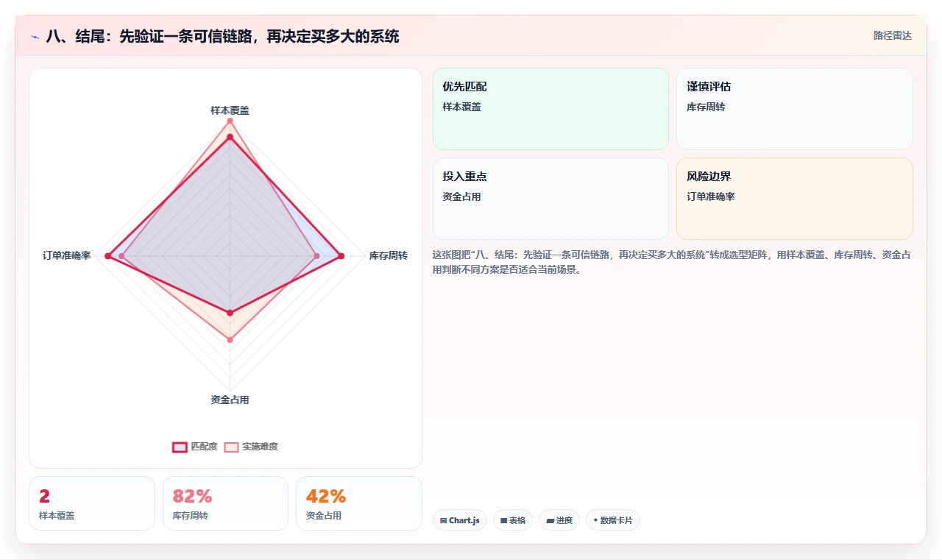Click the 资金占用 radar axis label

click(x=230, y=400)
